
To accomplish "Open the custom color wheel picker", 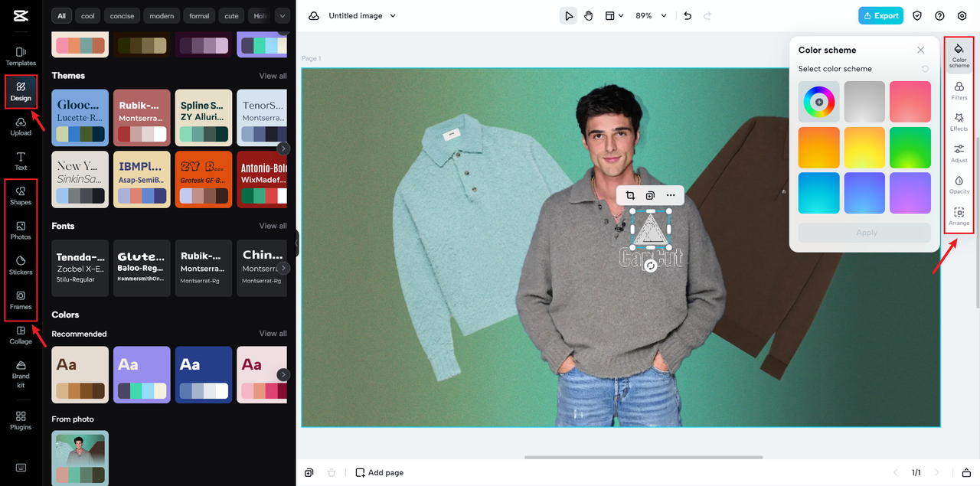I will click(x=818, y=102).
